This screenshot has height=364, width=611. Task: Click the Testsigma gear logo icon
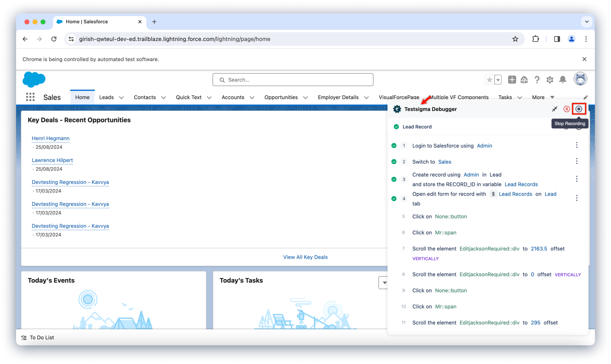(397, 109)
